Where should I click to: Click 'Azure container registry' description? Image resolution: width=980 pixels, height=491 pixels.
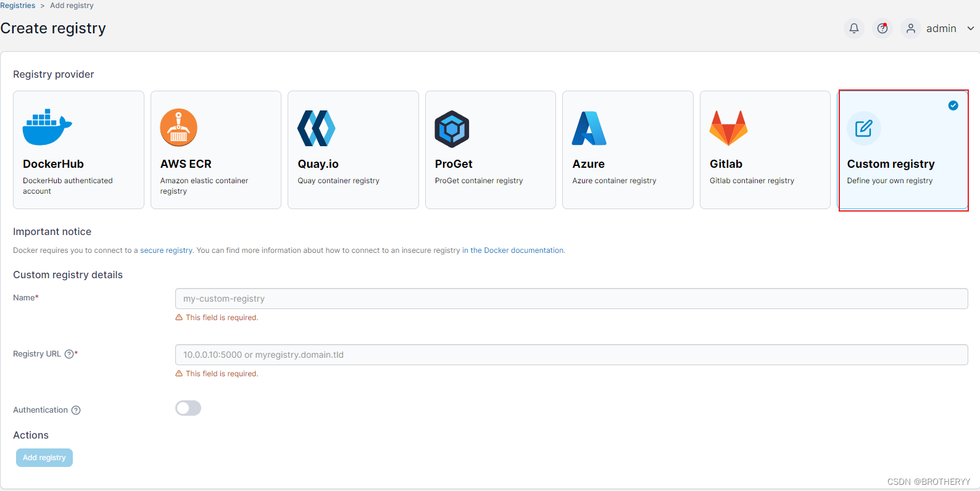(x=614, y=181)
